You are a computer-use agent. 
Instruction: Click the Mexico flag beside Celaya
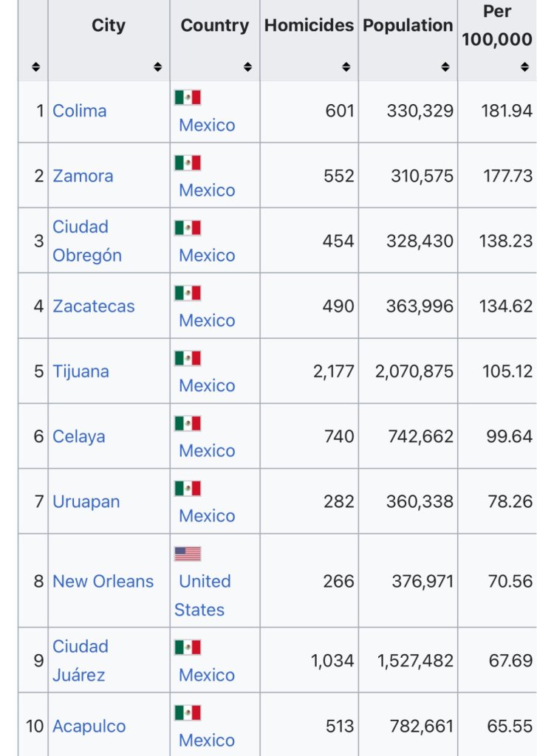188,423
